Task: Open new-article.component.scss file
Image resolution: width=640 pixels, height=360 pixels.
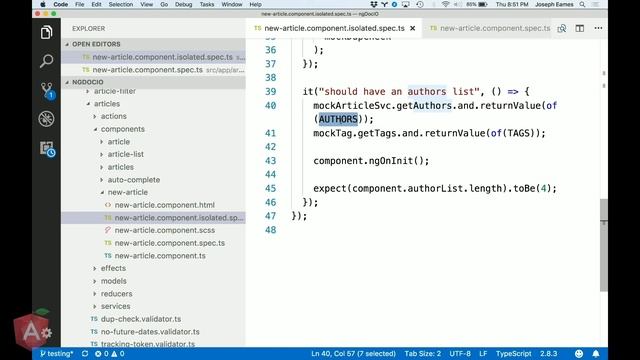Action: pos(164,230)
